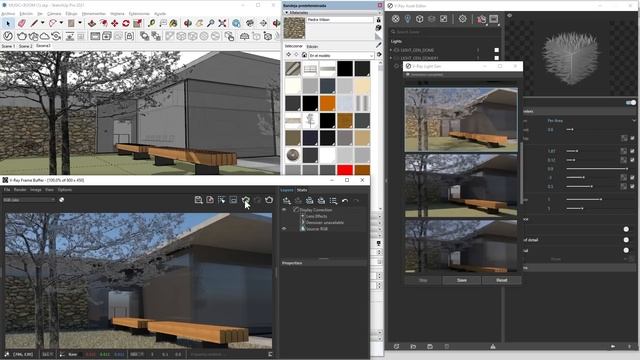Click Reset in Light Gen window

[x=502, y=280]
